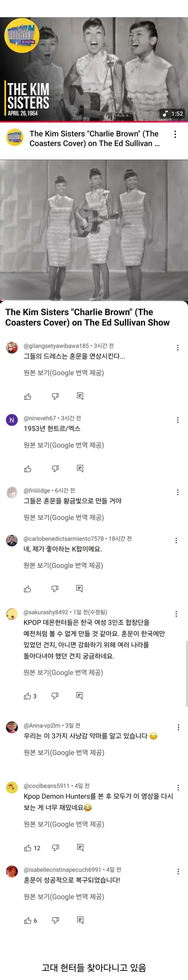This screenshot has width=188, height=980.
Task: Show original text of @nineveh67's comment
Action: click(64, 445)
